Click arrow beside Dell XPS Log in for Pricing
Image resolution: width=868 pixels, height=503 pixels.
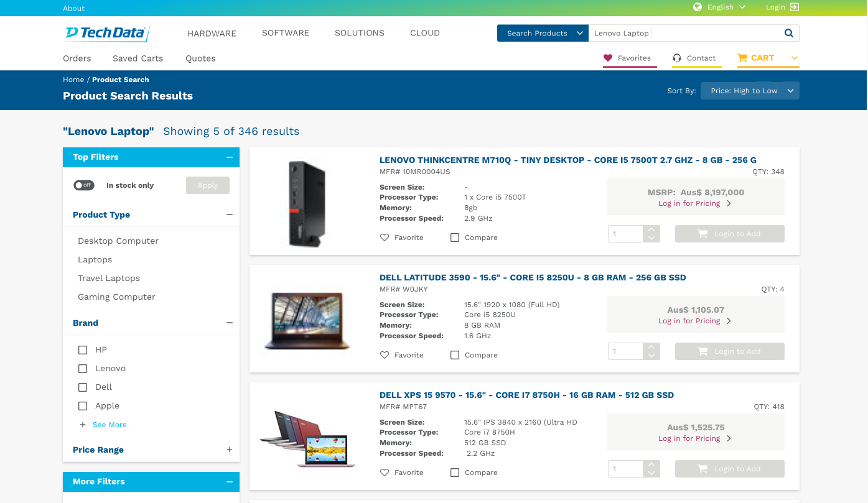click(729, 438)
